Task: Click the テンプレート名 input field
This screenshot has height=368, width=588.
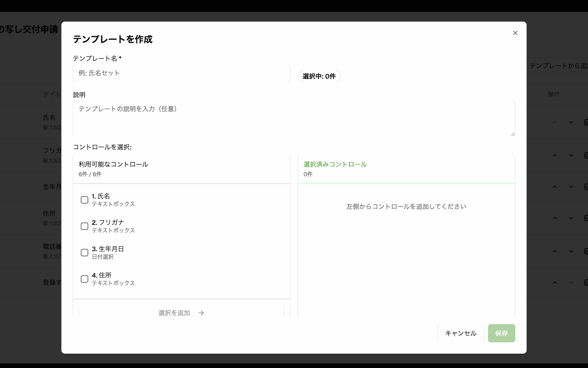Action: point(181,73)
